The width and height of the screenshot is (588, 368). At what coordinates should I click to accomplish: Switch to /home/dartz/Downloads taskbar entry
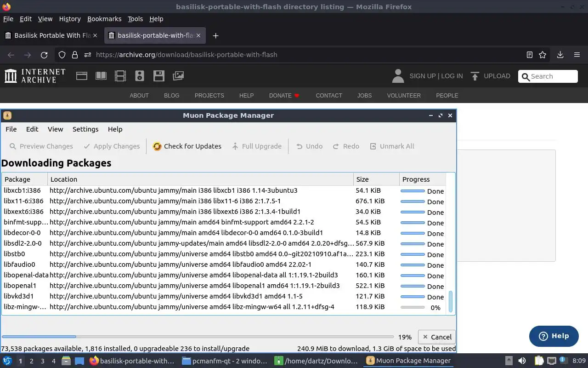pos(317,361)
